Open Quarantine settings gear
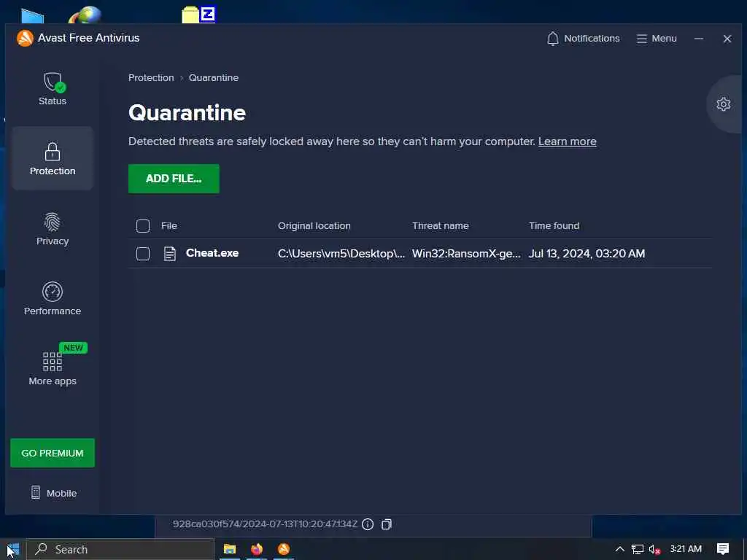The width and height of the screenshot is (747, 560). click(723, 104)
